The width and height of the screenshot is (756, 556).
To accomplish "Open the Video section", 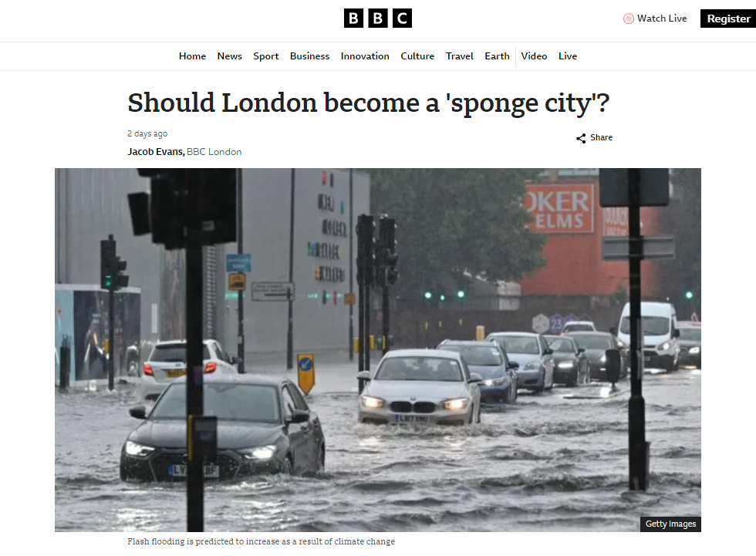I will coord(534,56).
